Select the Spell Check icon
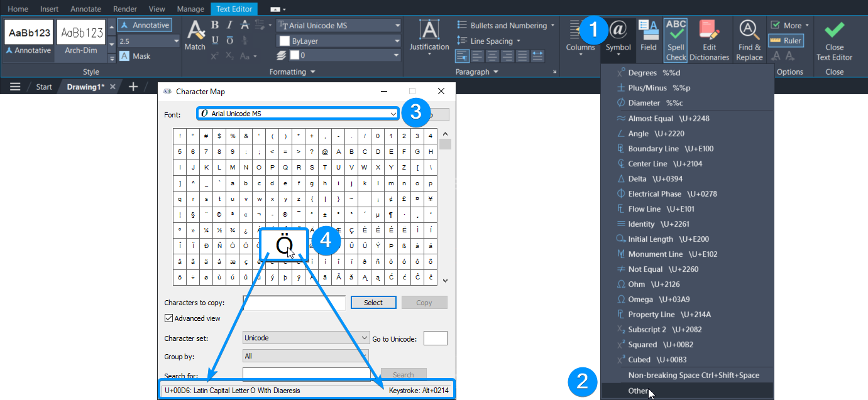 tap(676, 38)
